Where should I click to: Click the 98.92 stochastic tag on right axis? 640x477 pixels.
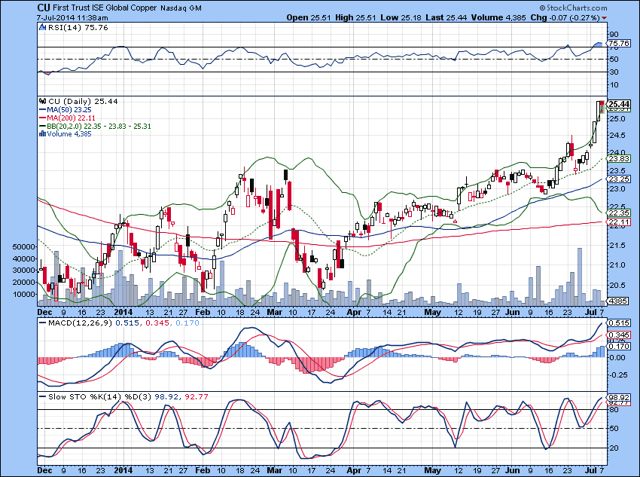[619, 397]
